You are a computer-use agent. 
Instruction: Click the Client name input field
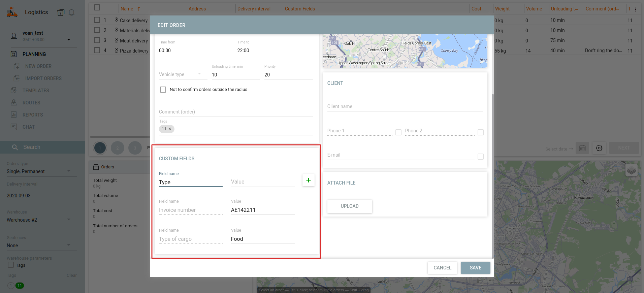point(405,106)
